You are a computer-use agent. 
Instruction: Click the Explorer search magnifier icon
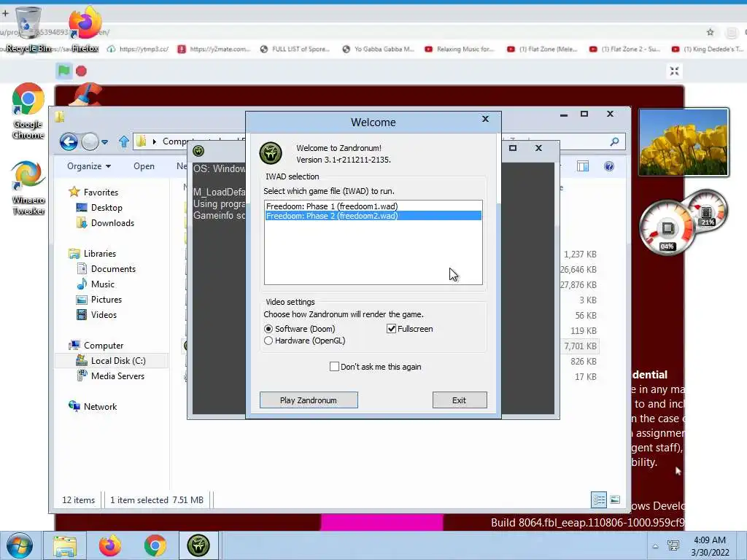click(x=614, y=141)
